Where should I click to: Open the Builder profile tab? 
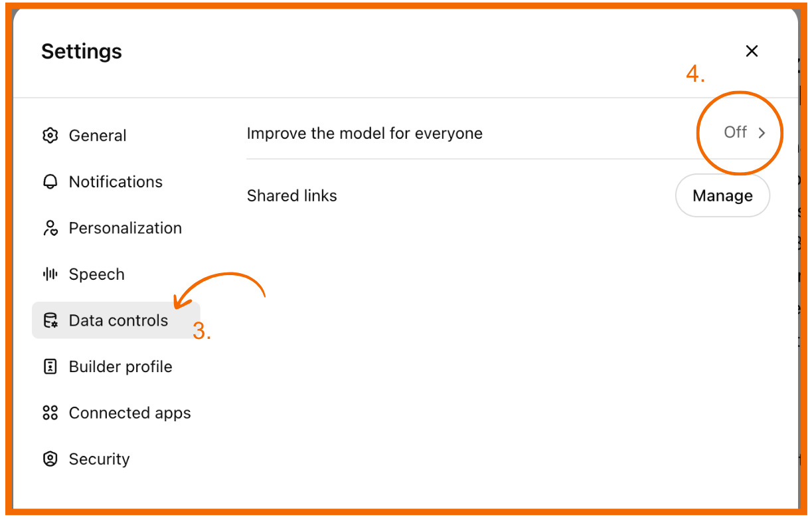(x=120, y=367)
